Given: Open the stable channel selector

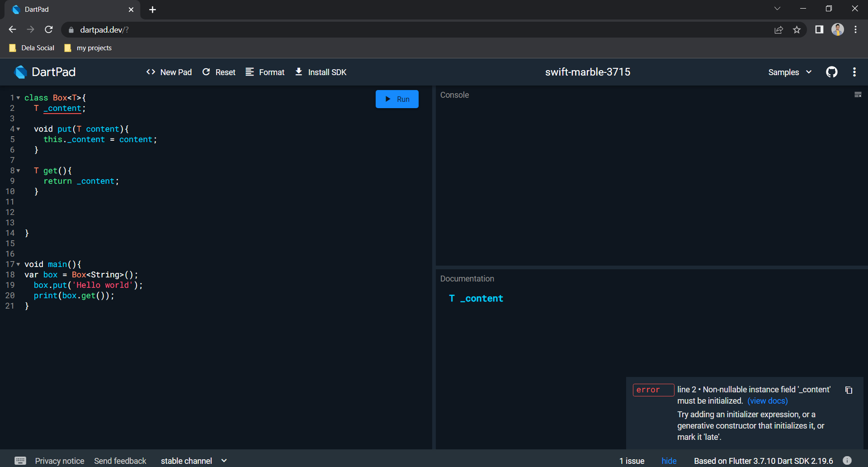Looking at the screenshot, I should [x=193, y=461].
